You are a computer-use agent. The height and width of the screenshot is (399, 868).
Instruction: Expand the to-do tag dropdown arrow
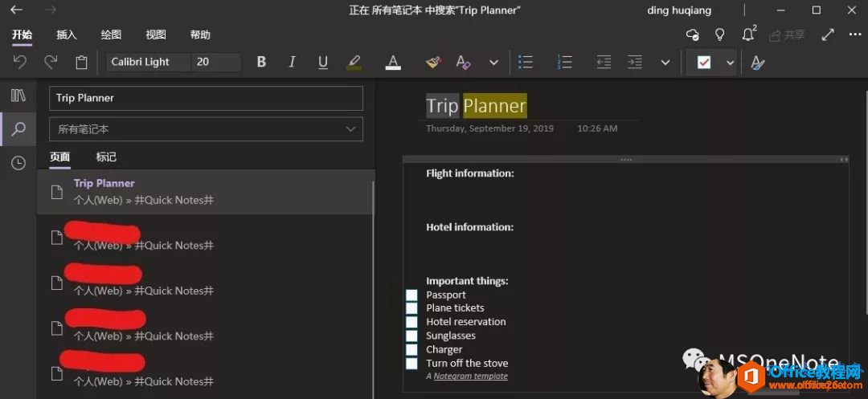[x=730, y=63]
